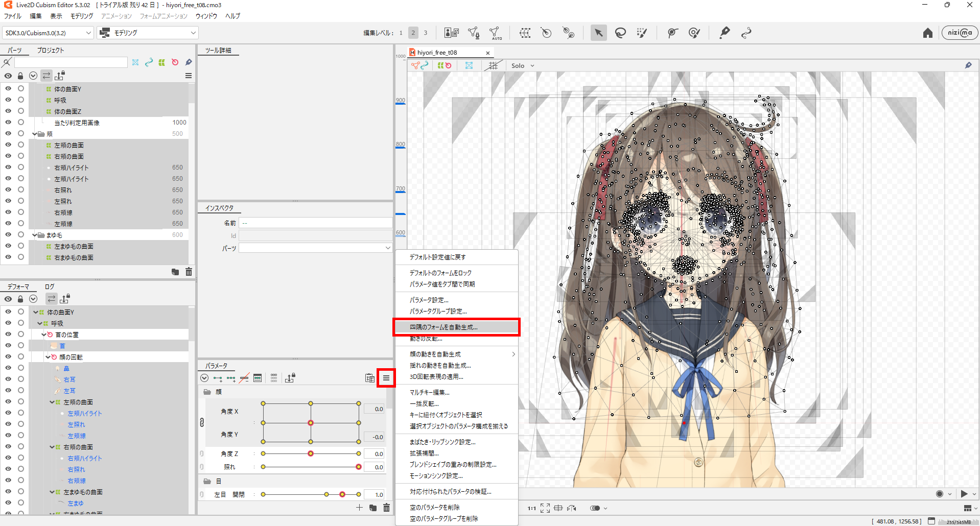This screenshot has width=980, height=526.
Task: Click the create rotation deformer icon
Action: point(546,33)
